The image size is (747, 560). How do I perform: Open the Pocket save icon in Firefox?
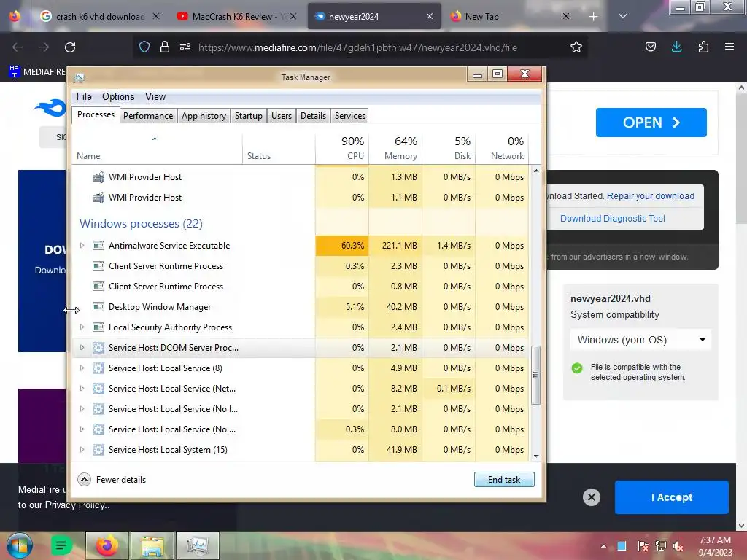click(x=650, y=47)
